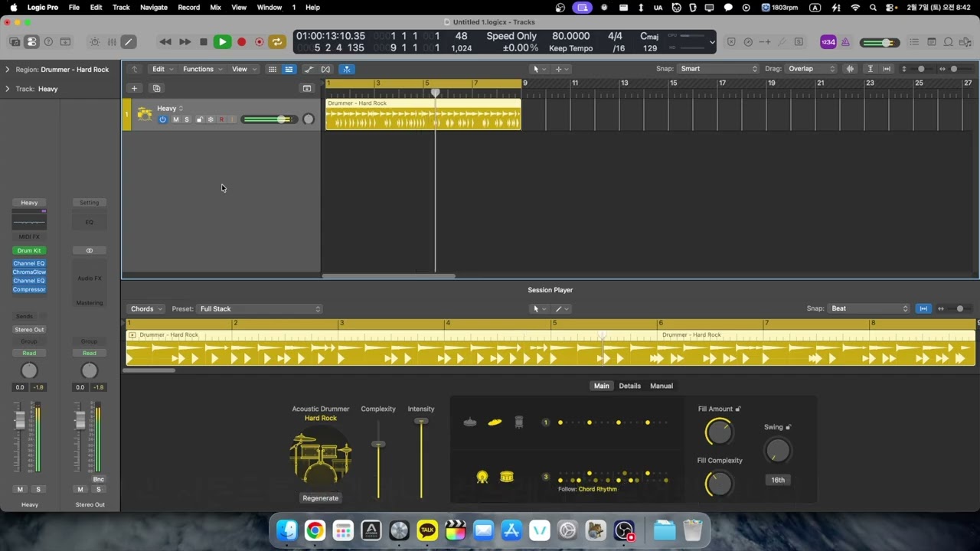Open the media Browsers button
This screenshot has width=980, height=551.
pos(965,42)
